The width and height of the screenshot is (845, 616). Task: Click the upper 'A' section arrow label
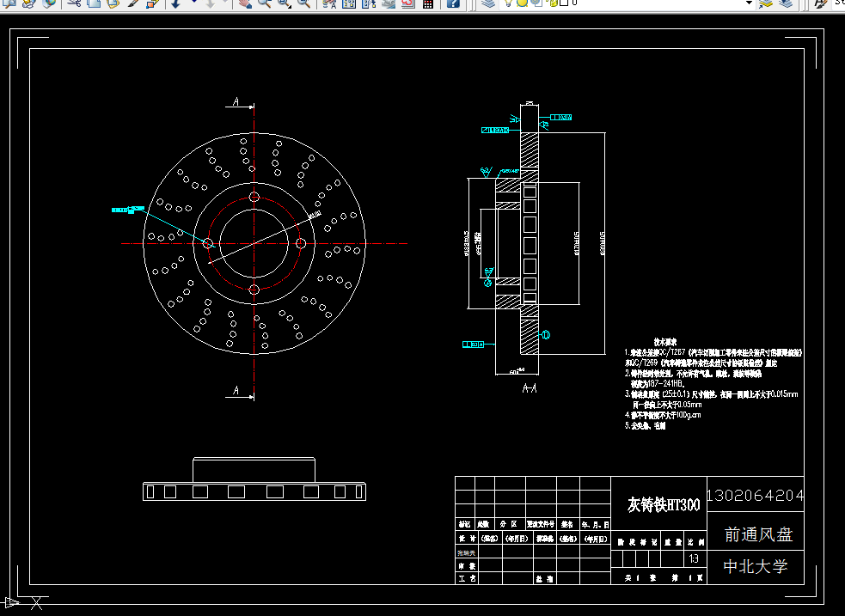(236, 101)
